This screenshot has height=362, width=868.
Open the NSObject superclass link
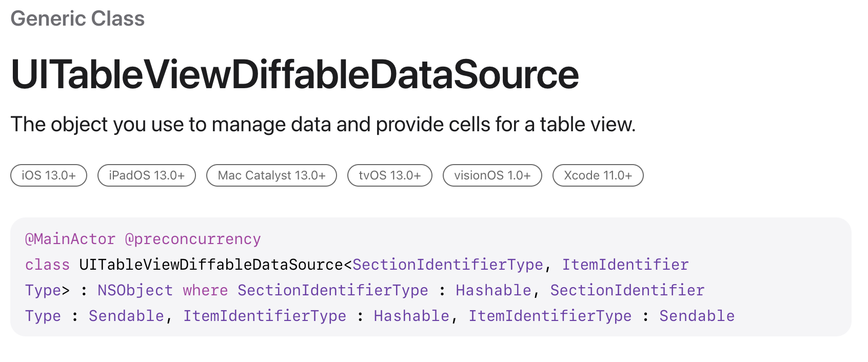pyautogui.click(x=135, y=290)
